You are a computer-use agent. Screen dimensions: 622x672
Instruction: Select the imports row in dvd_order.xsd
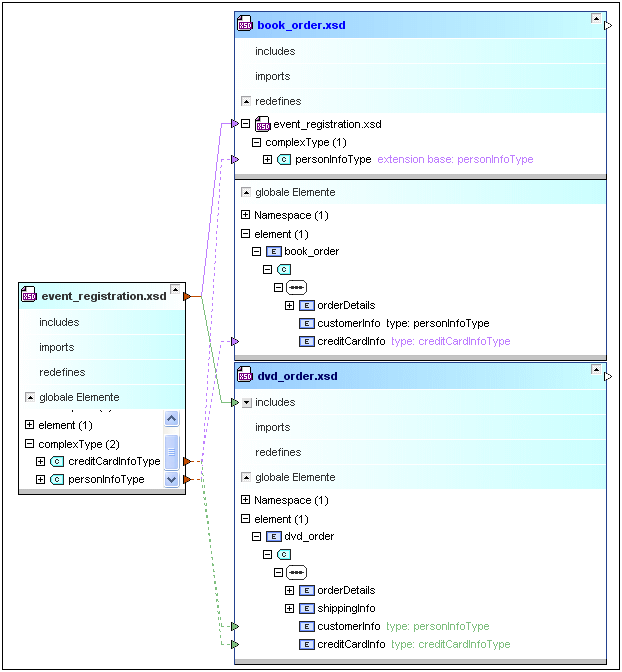pos(272,427)
